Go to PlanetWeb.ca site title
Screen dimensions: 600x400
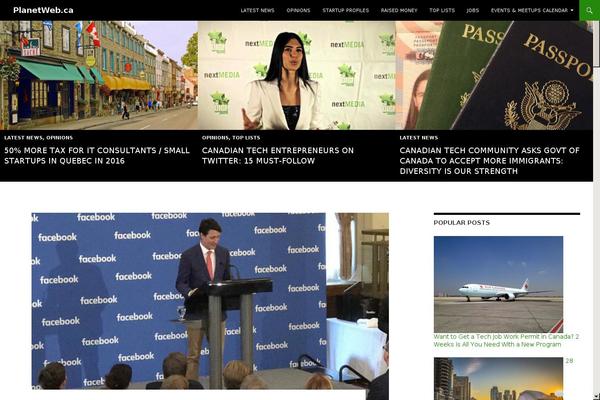coord(43,10)
